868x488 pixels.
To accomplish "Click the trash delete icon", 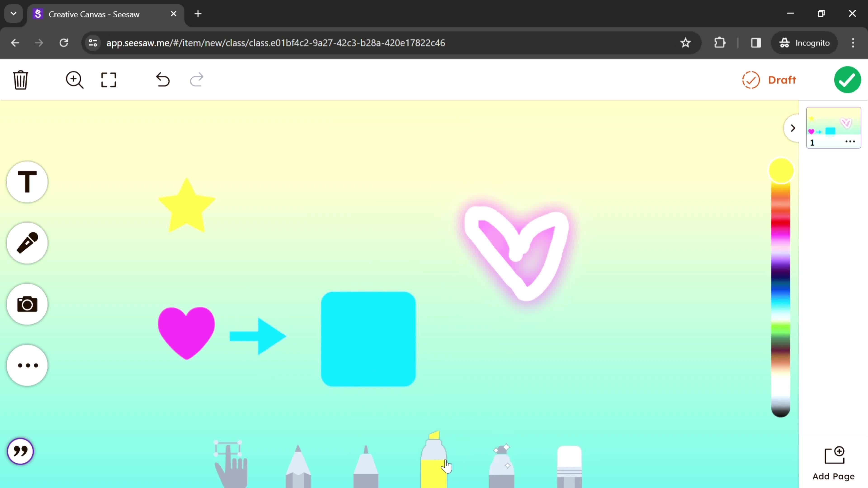I will click(21, 80).
